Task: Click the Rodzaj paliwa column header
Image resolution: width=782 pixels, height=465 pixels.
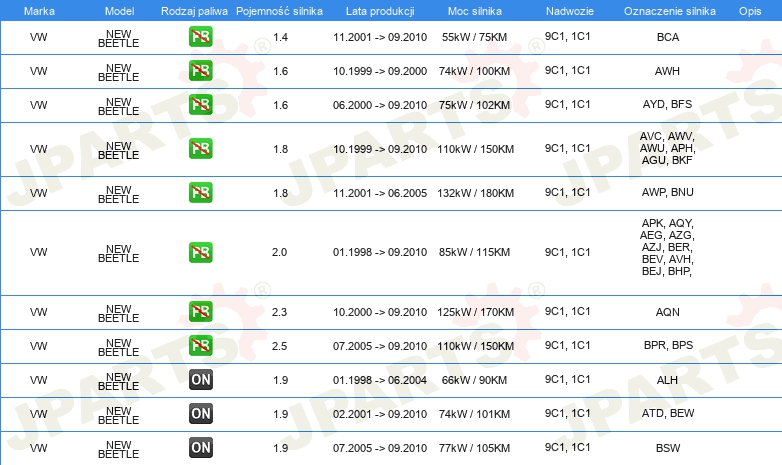Action: (x=194, y=11)
